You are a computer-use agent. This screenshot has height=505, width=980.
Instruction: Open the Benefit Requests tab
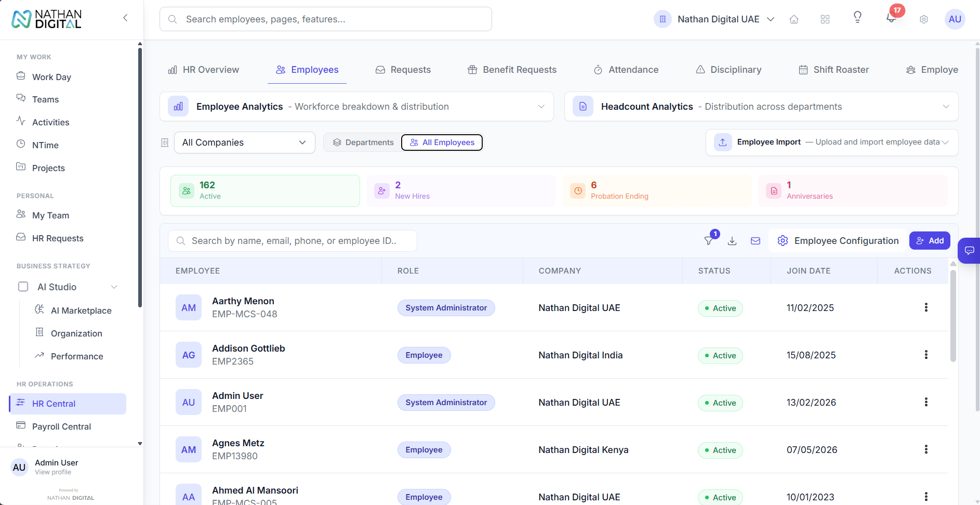(512, 70)
